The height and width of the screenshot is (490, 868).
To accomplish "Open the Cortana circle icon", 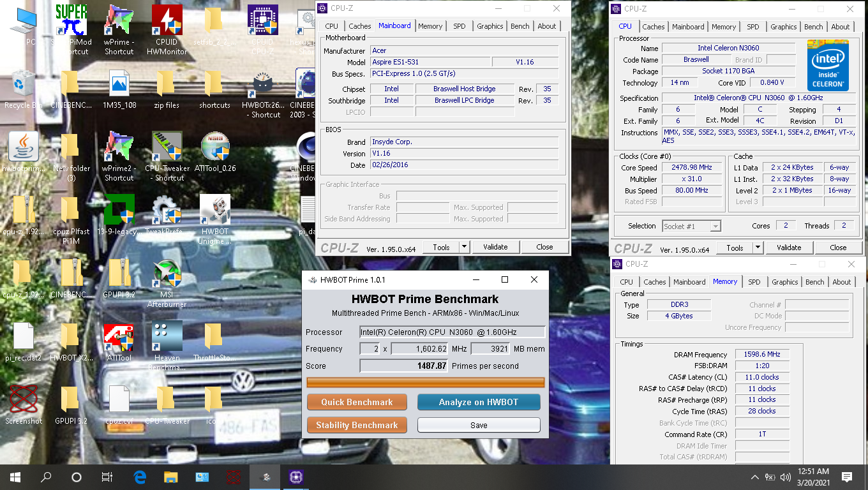I will tap(77, 477).
